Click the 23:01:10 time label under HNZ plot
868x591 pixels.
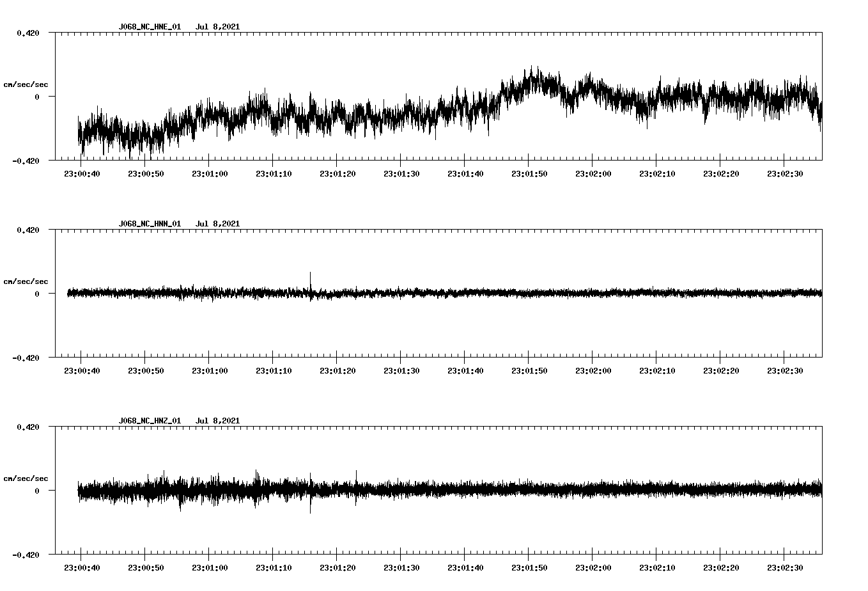(273, 568)
